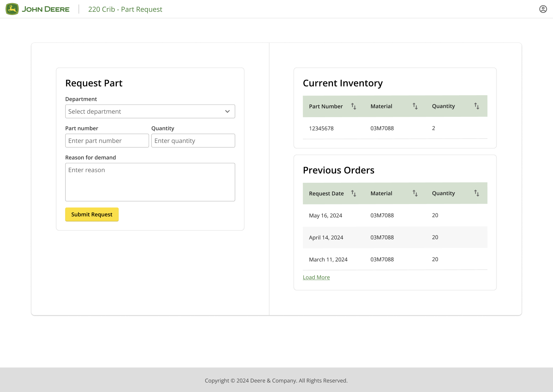
Task: Select the March 11, 2024 order row
Action: tap(395, 259)
